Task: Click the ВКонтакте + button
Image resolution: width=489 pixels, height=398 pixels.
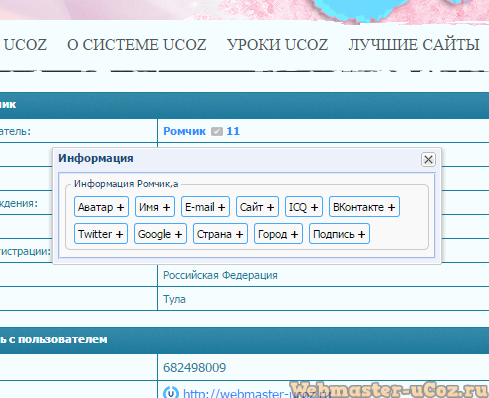Action: 364,207
